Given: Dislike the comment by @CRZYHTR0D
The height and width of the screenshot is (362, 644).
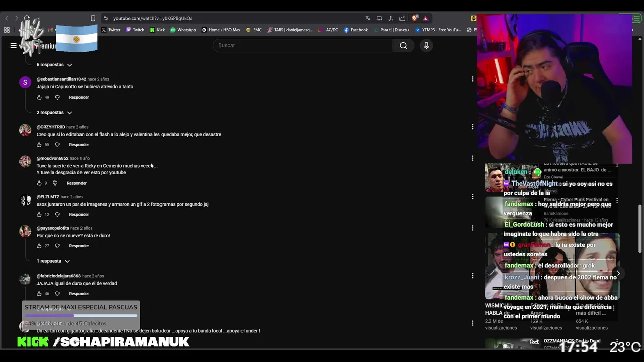Looking at the screenshot, I should (x=57, y=145).
